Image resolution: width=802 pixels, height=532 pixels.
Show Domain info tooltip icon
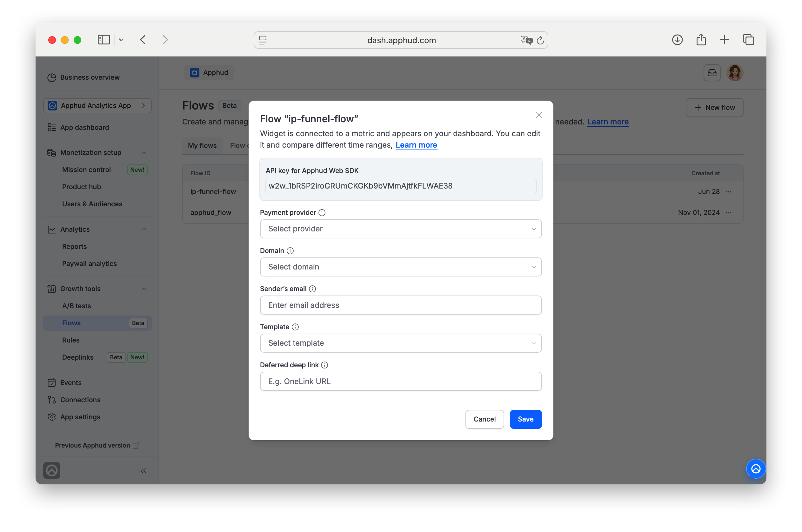[x=290, y=251]
